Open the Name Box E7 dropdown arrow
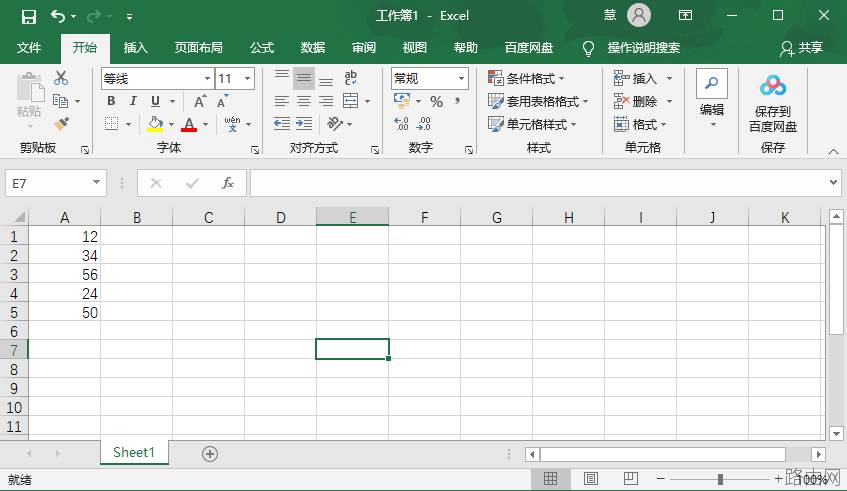Image resolution: width=847 pixels, height=491 pixels. click(x=96, y=182)
